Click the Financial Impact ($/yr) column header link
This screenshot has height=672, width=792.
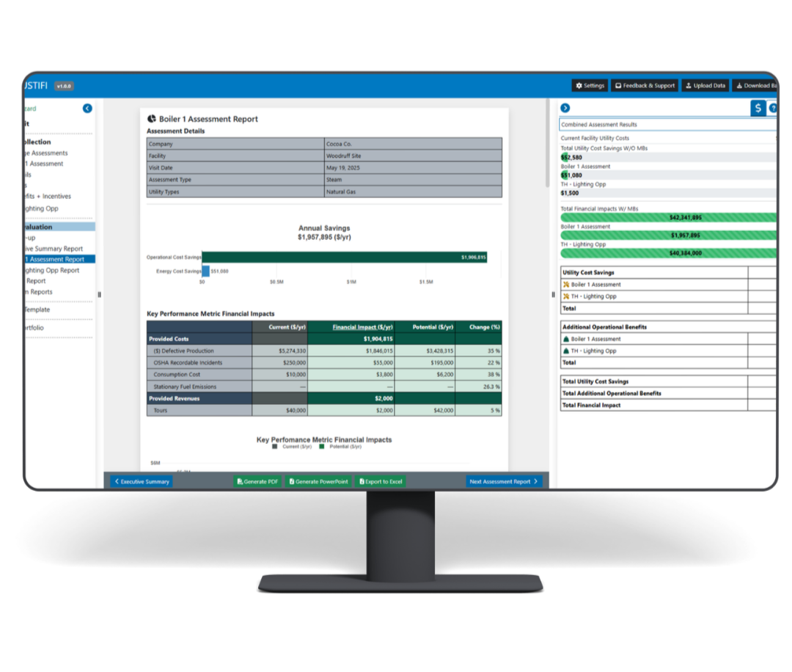[x=362, y=327]
